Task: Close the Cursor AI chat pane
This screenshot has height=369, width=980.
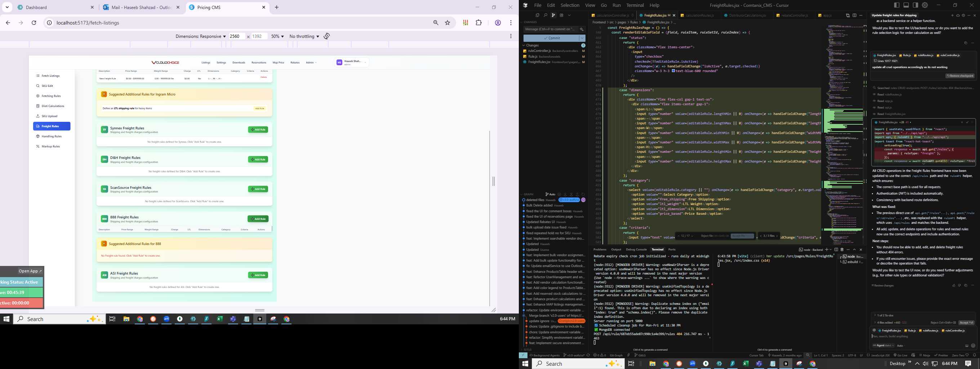Action: (x=975, y=15)
